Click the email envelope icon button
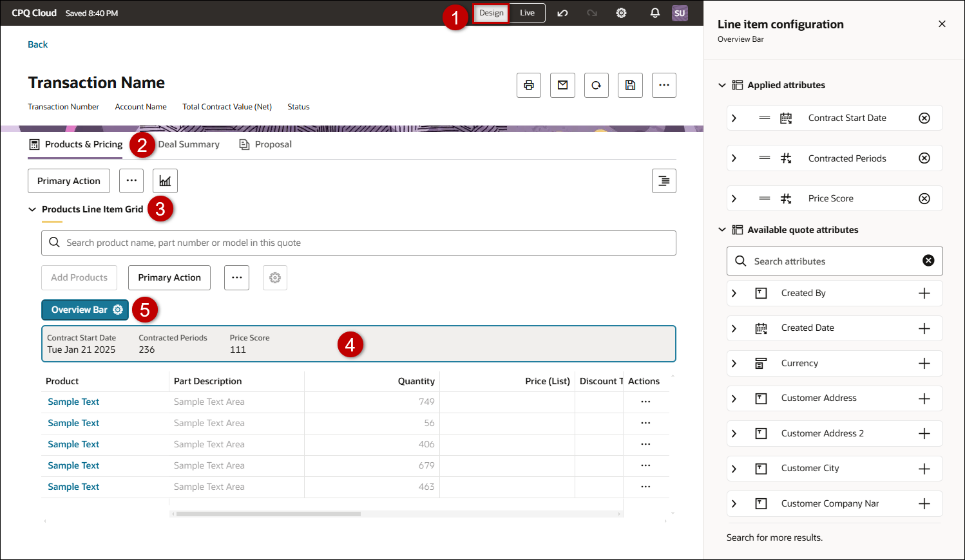Screen dimensions: 965x560 (x=562, y=85)
